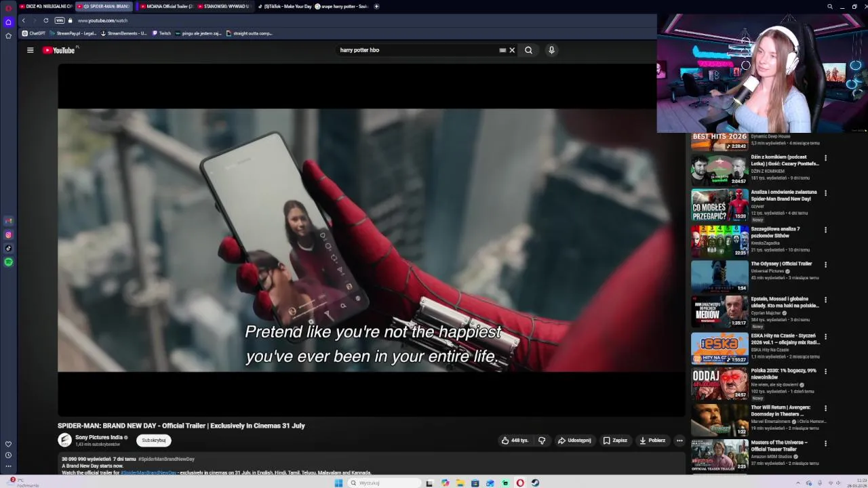Dislike the video with thumbs down

click(x=541, y=441)
